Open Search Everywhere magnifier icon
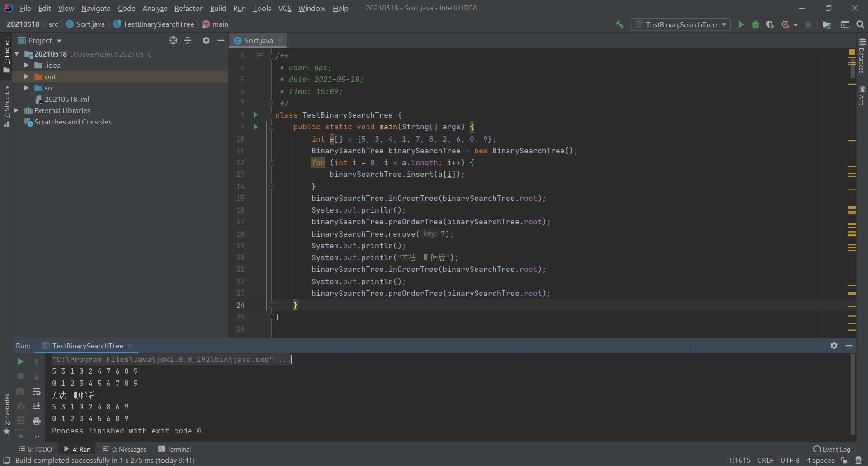The width and height of the screenshot is (868, 466). coord(860,24)
